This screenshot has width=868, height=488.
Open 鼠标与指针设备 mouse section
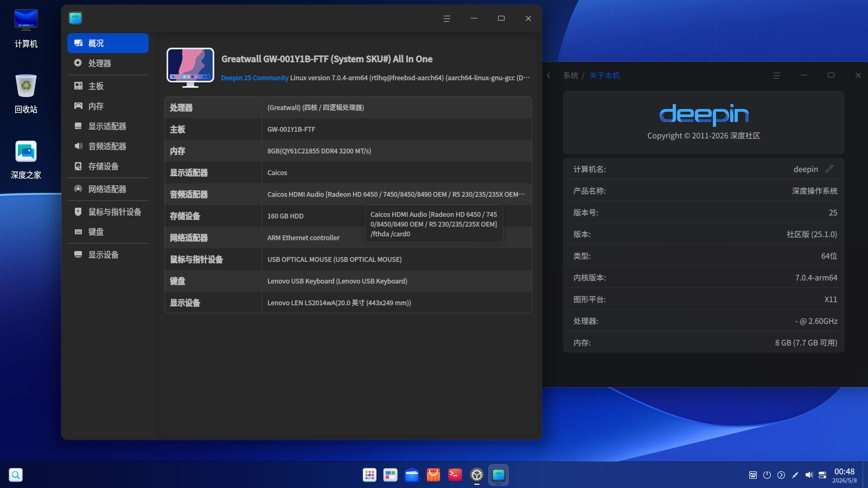[x=108, y=212]
